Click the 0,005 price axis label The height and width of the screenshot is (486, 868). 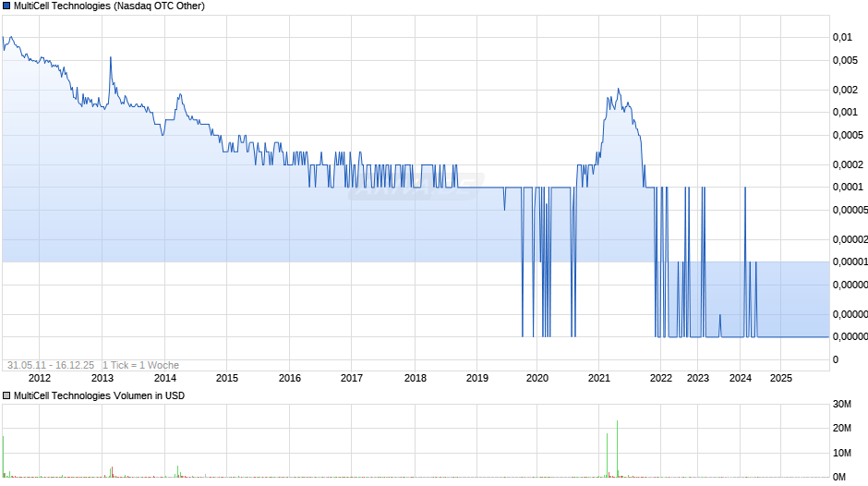pos(845,60)
